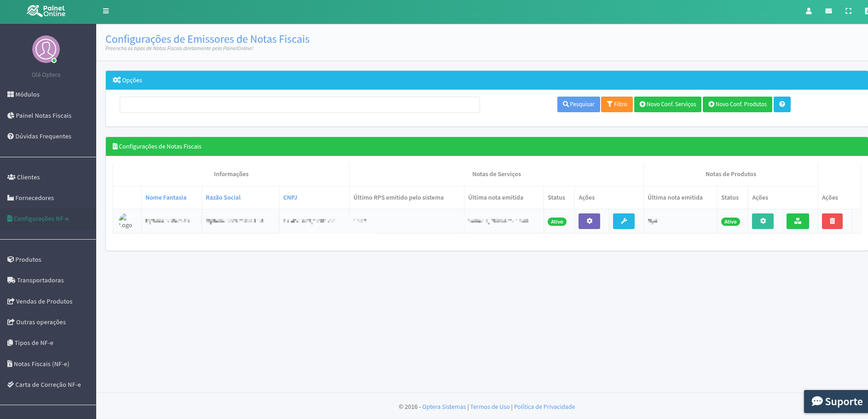Add Novo Conf. Serviços configuration

667,104
